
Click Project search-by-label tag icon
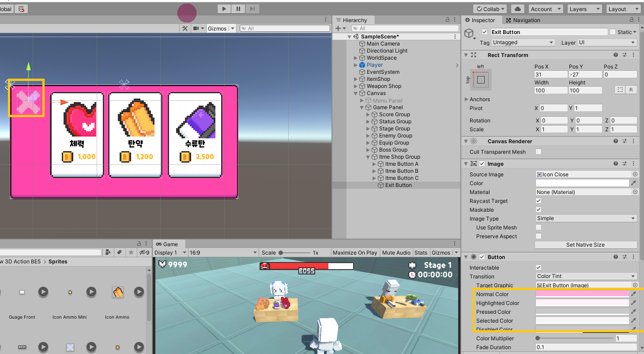coord(119,252)
